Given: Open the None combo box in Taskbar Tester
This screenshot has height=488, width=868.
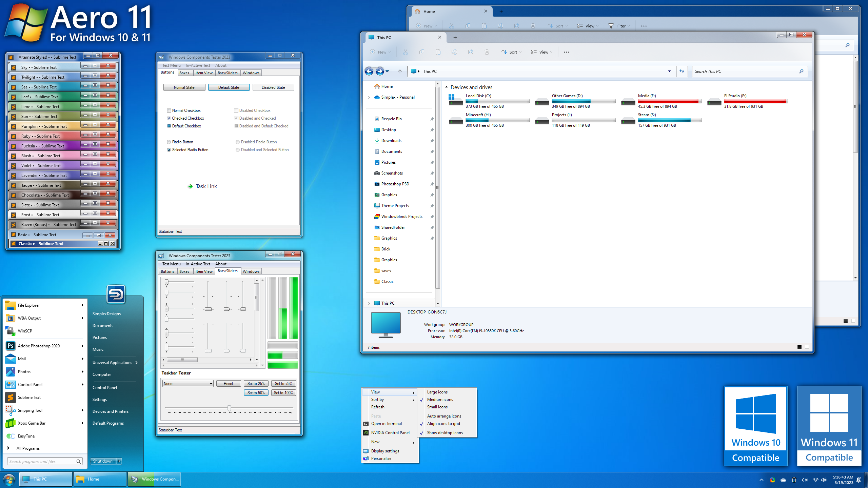Looking at the screenshot, I should click(188, 384).
